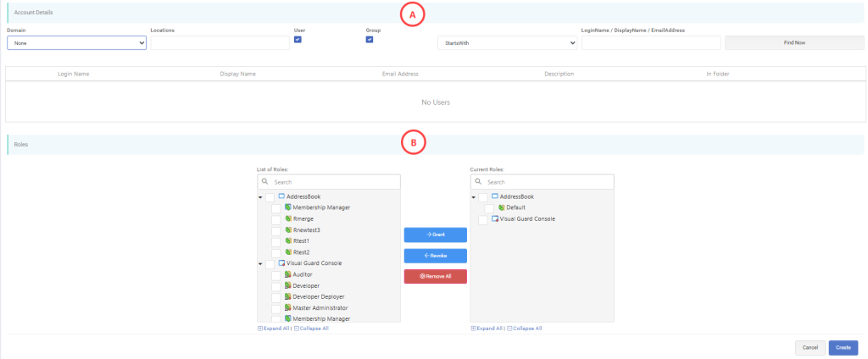This screenshot has height=359, width=868.
Task: Click Collapse All under Current Roles
Action: [x=524, y=328]
